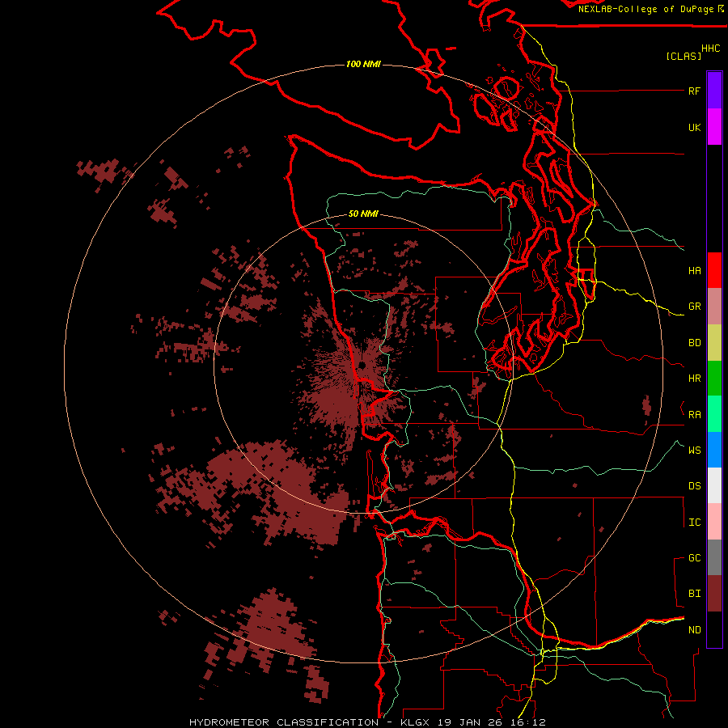The image size is (728, 728).
Task: Click the ND black legend swatch
Action: pyautogui.click(x=714, y=629)
